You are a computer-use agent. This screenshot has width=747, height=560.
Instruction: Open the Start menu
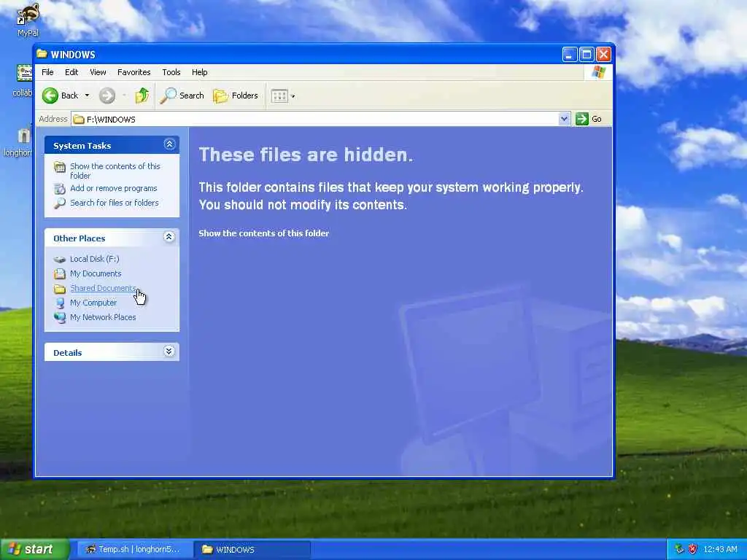pyautogui.click(x=34, y=550)
